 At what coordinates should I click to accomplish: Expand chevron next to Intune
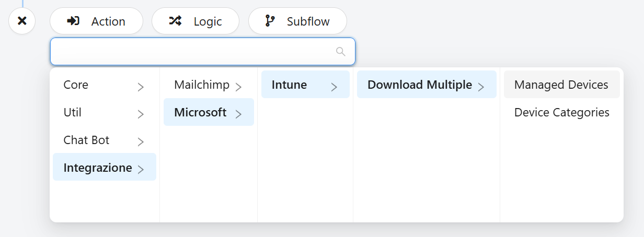point(334,87)
